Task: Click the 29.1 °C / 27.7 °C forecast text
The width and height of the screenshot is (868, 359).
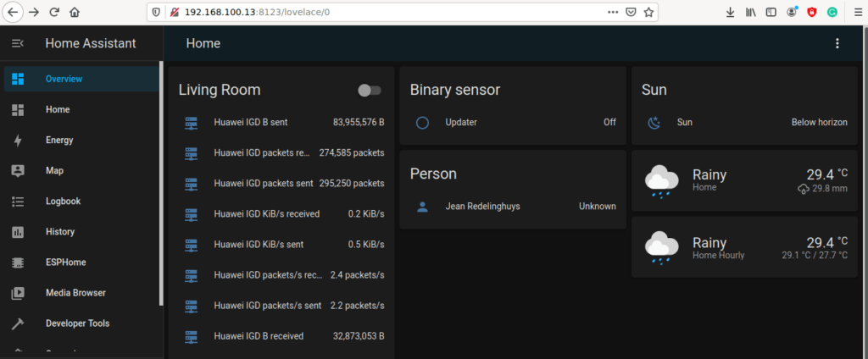Action: 815,256
